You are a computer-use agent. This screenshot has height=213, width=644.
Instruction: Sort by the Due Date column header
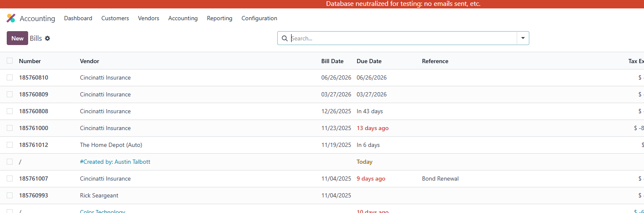point(369,61)
